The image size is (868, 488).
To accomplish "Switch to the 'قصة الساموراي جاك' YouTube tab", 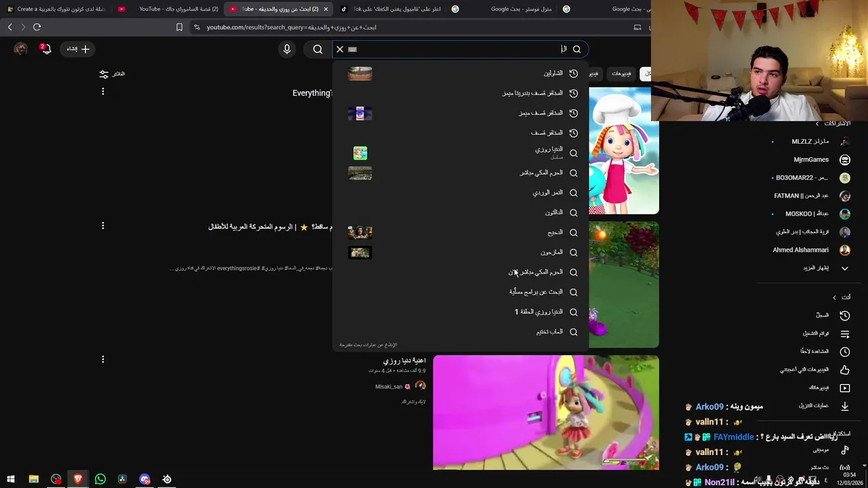I will (x=168, y=9).
